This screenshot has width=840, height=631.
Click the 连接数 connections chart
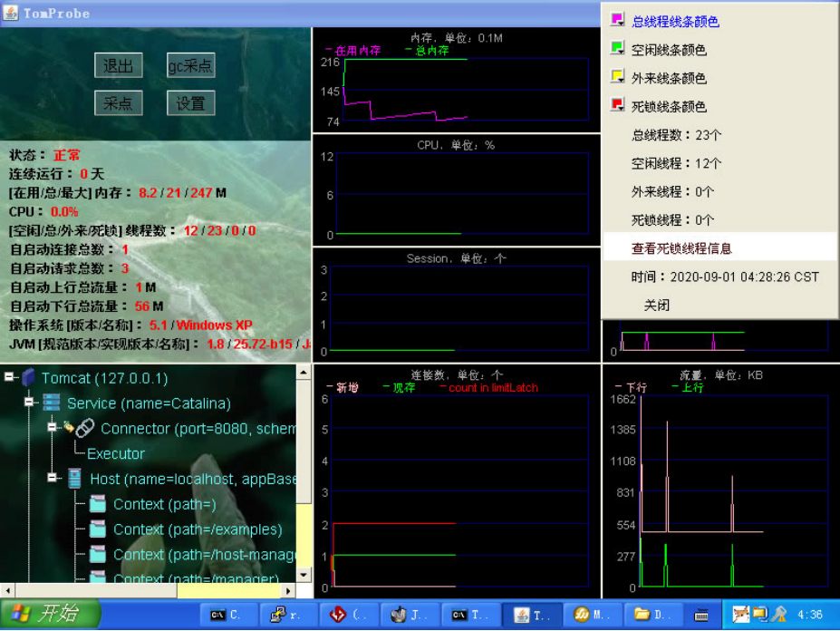click(x=457, y=481)
